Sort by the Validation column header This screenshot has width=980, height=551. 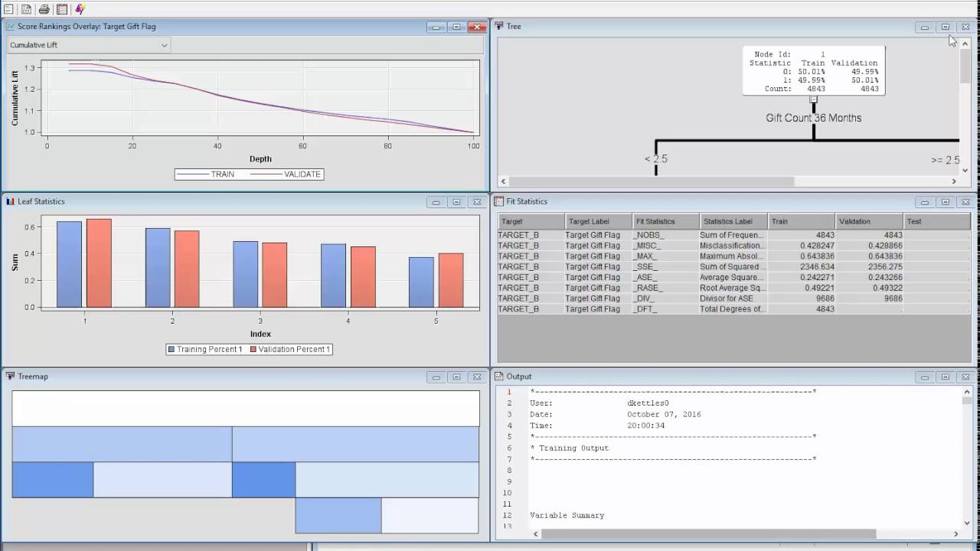[x=869, y=221]
